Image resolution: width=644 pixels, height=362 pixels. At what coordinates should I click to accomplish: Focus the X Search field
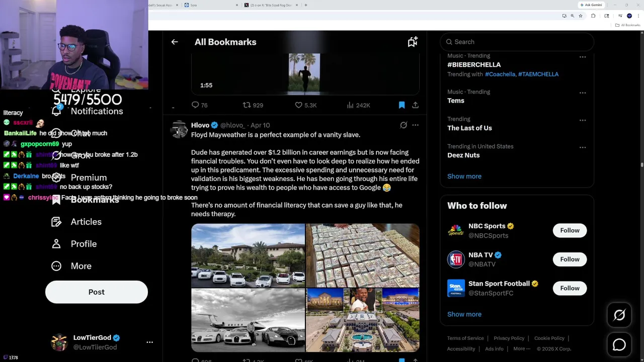click(x=517, y=42)
